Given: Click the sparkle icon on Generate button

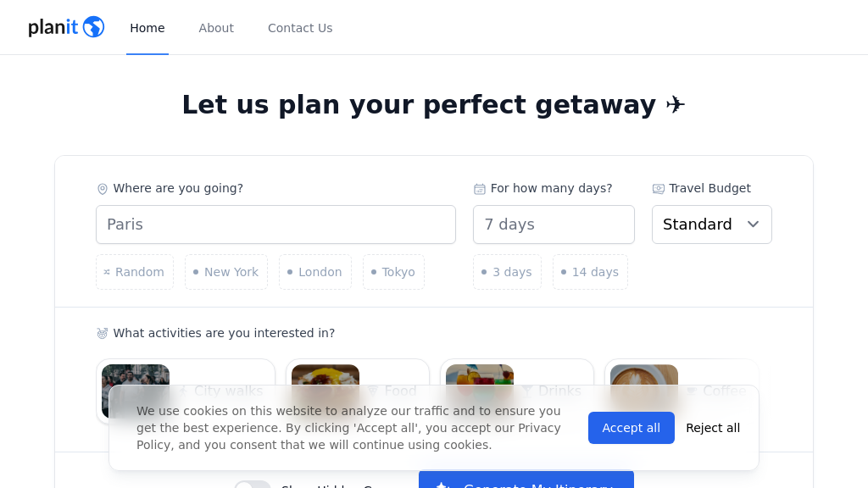Looking at the screenshot, I should (x=442, y=485).
